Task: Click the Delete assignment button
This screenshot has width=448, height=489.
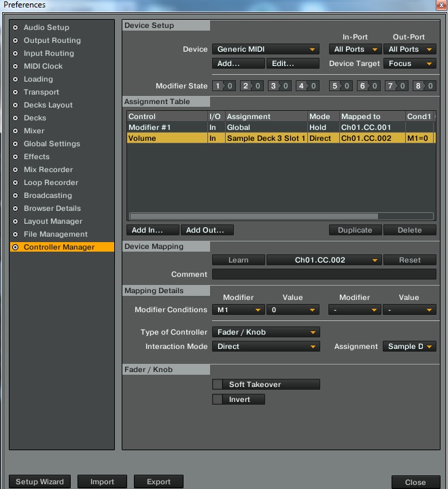Action: click(410, 230)
